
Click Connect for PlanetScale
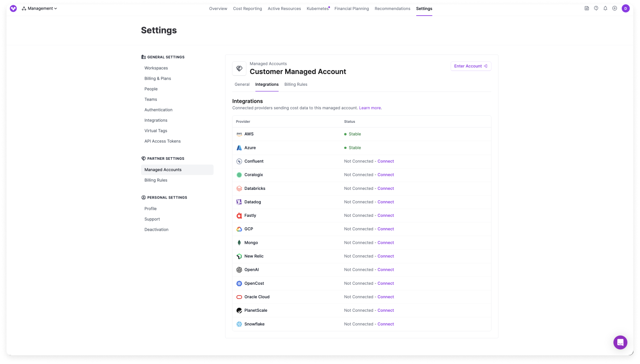(386, 310)
